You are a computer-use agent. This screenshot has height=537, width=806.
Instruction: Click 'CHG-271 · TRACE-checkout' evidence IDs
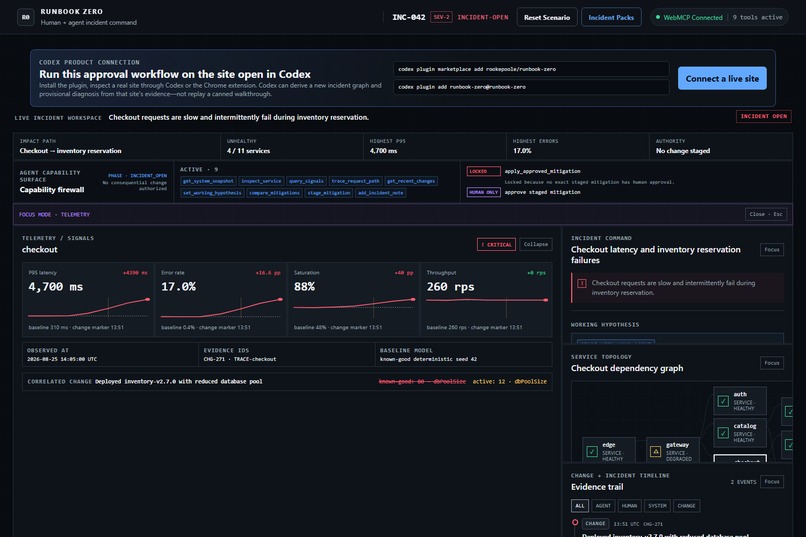pyautogui.click(x=240, y=359)
